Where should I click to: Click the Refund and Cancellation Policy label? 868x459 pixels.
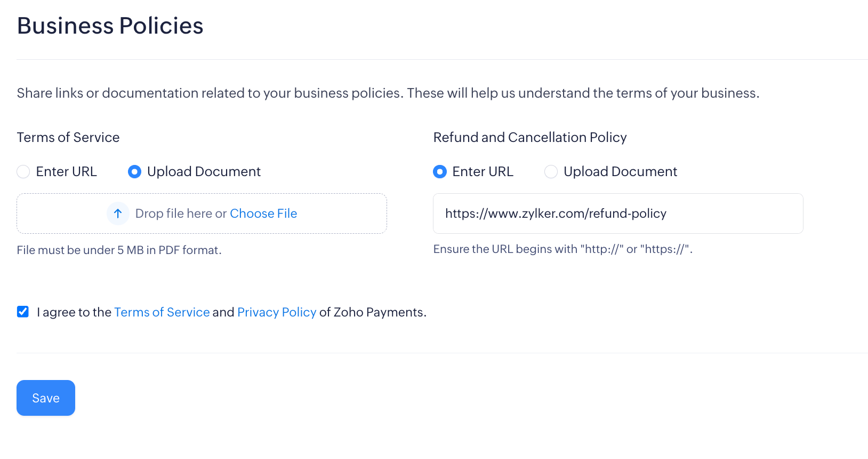[529, 137]
